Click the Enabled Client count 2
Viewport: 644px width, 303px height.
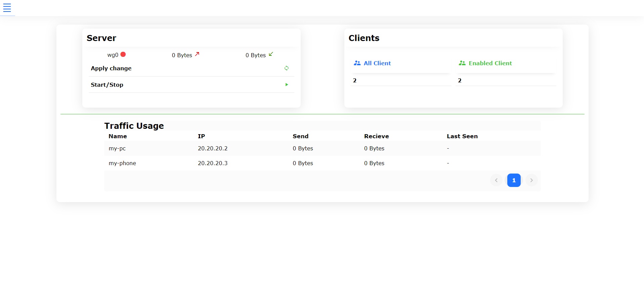coord(460,80)
